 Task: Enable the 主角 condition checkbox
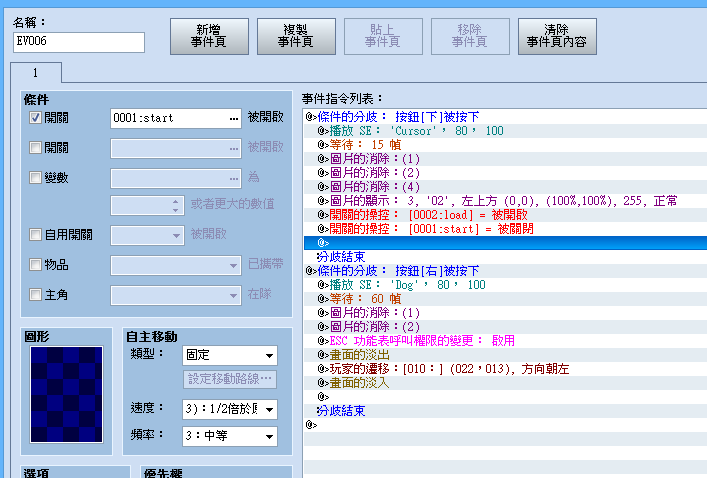pyautogui.click(x=35, y=294)
